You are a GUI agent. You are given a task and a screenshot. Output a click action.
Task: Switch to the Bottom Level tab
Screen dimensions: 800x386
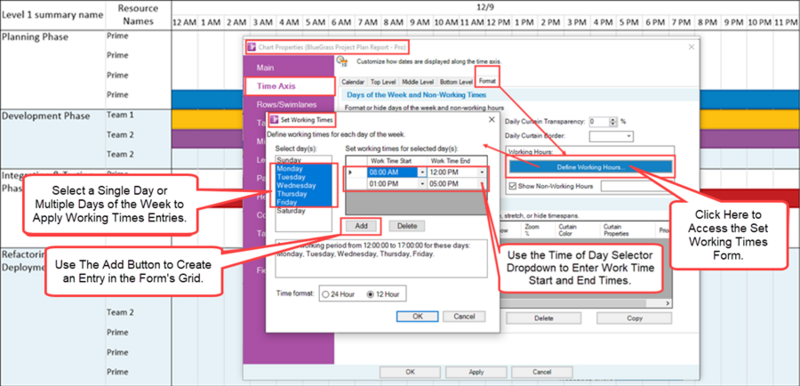(456, 82)
